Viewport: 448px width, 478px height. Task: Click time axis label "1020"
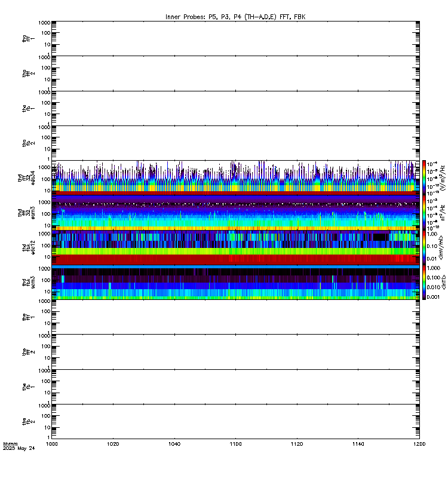tap(113, 444)
